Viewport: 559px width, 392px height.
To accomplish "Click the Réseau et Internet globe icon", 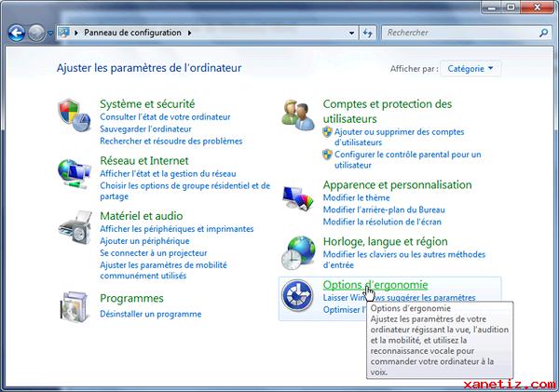I will pos(75,173).
